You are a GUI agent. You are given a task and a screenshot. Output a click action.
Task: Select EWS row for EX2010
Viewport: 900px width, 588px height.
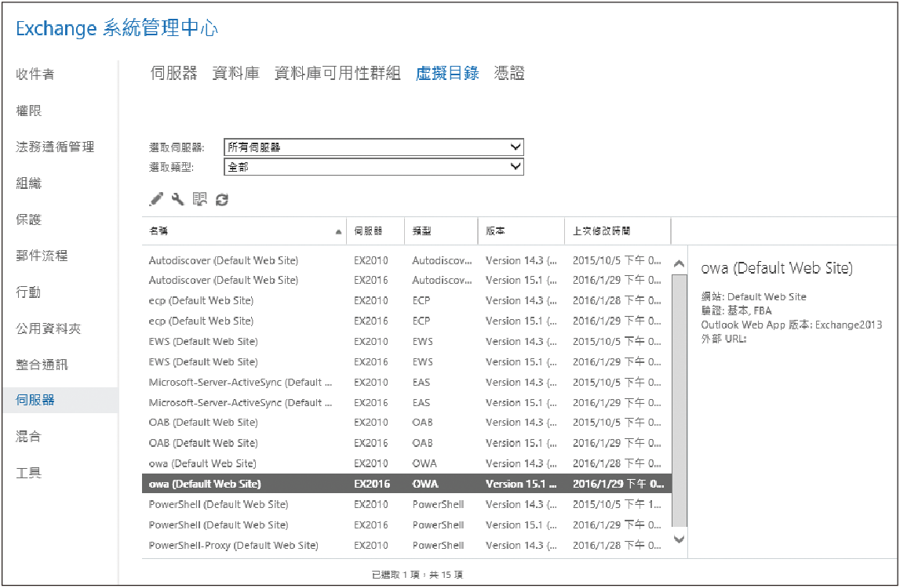[x=406, y=341]
